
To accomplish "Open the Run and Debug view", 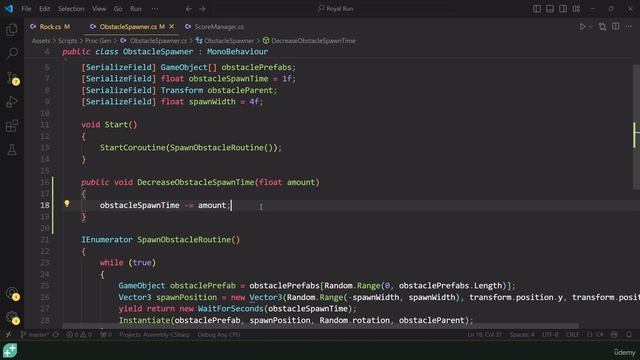I will [12, 102].
